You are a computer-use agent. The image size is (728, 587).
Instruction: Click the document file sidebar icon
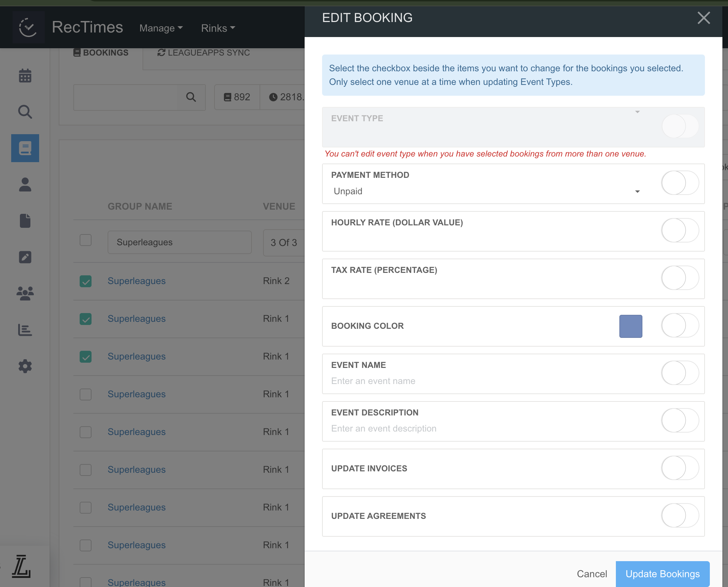25,221
